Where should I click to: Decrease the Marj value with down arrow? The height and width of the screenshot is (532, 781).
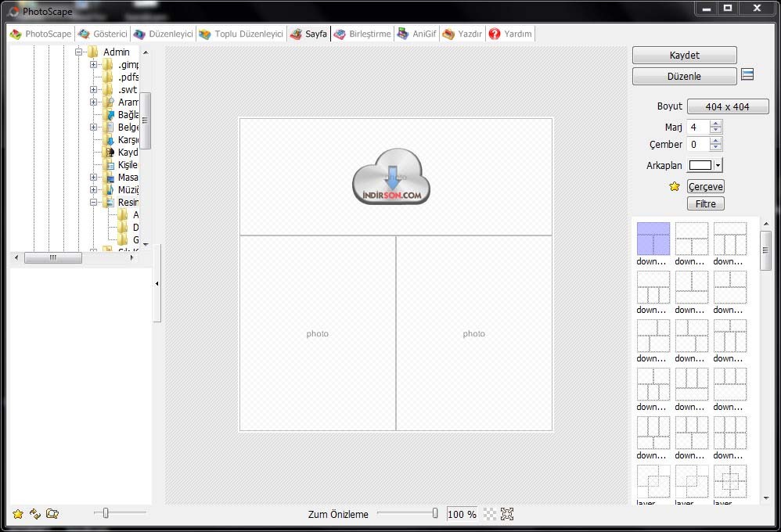[716, 130]
